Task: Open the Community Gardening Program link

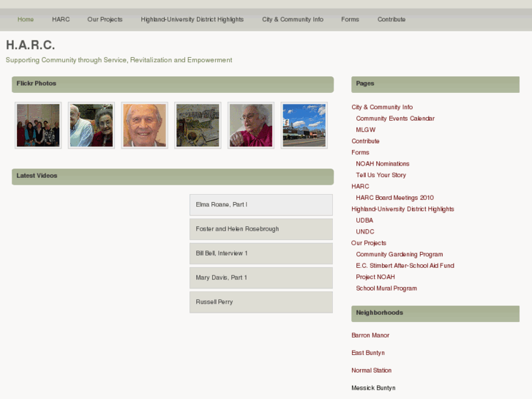Action: click(x=400, y=254)
